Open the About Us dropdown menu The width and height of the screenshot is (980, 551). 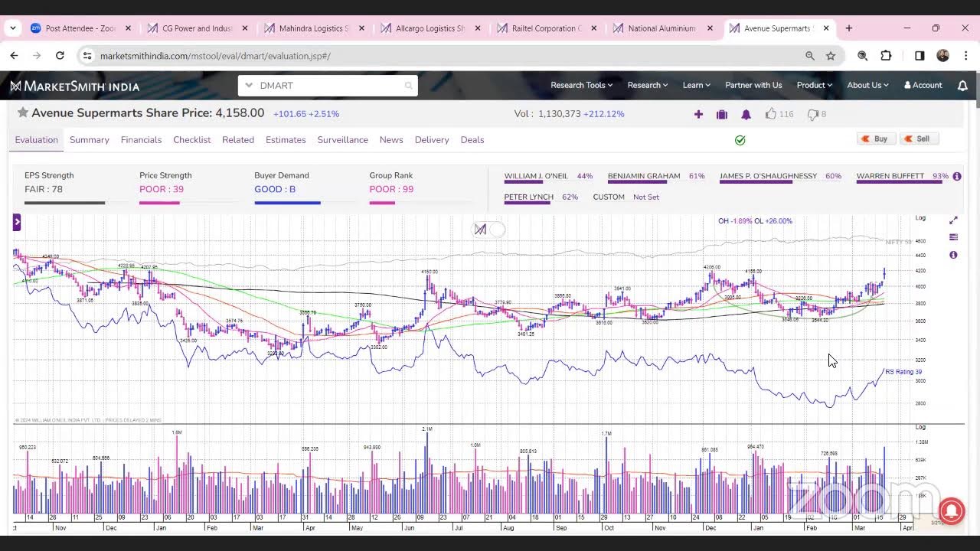[867, 86]
